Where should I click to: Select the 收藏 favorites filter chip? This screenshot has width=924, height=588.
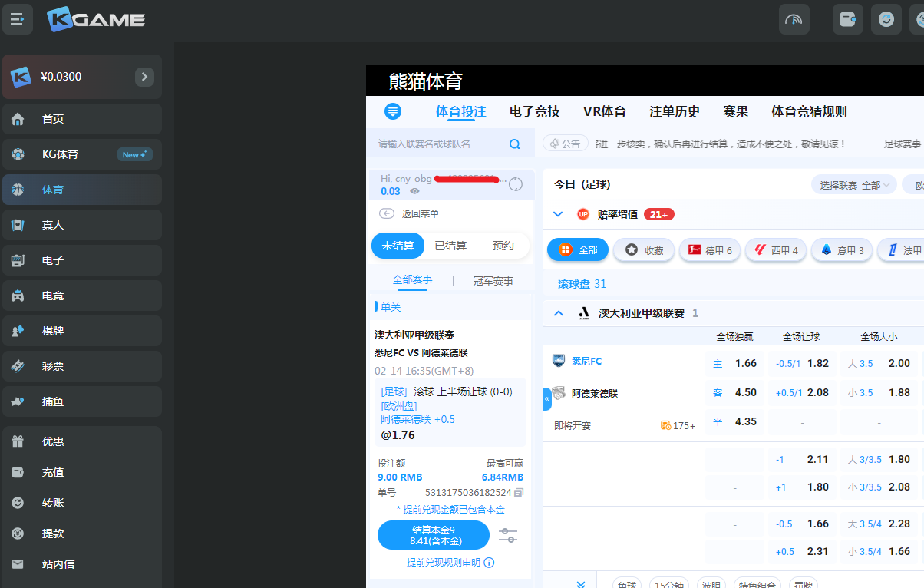pyautogui.click(x=644, y=250)
